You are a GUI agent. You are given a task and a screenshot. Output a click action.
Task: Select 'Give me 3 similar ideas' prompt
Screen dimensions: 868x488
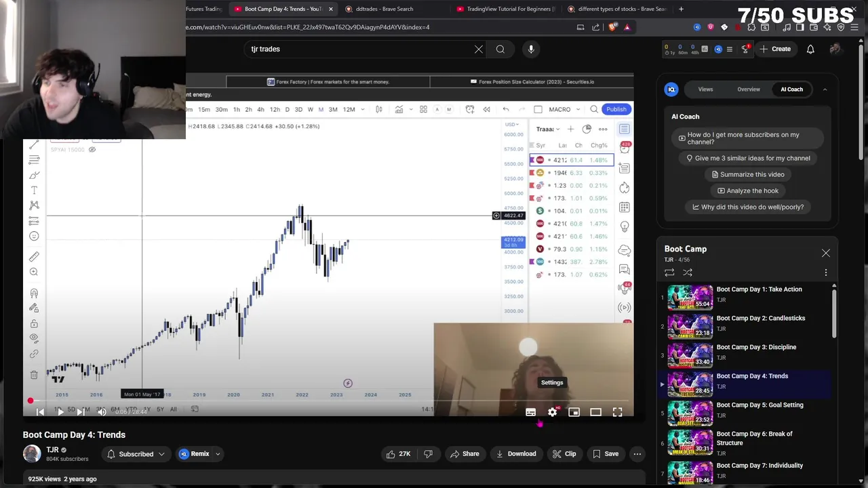click(747, 158)
